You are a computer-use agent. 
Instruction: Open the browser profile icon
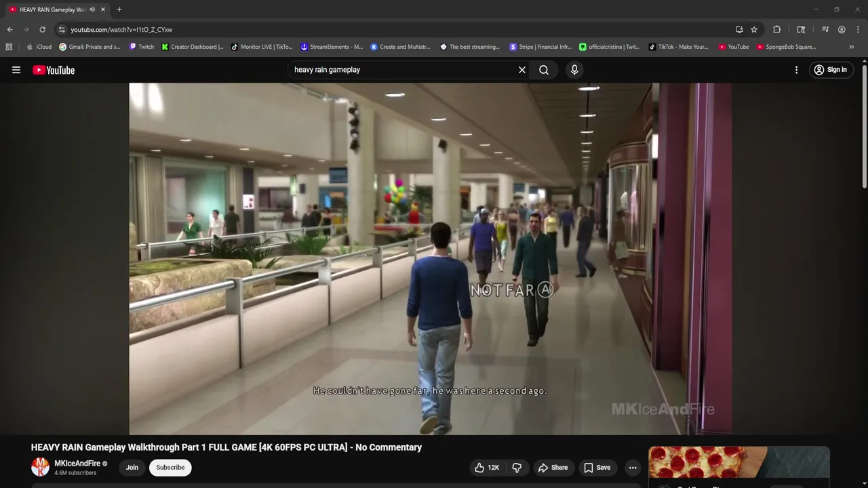(842, 30)
